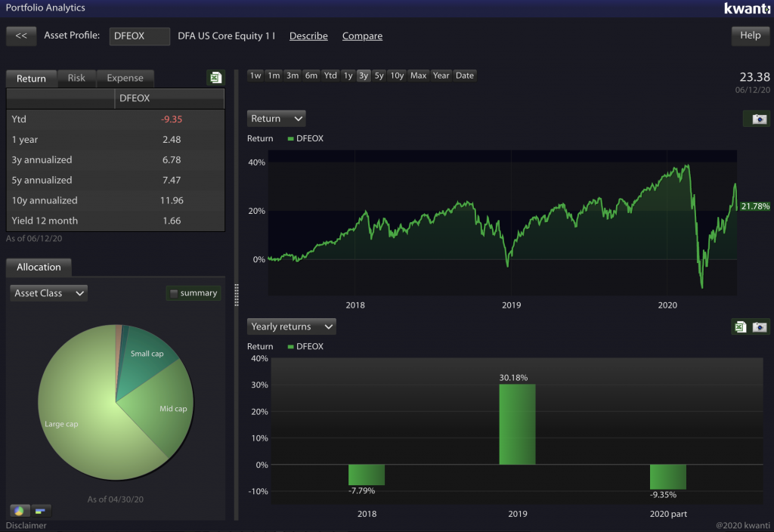Set chart period to Max
This screenshot has width=774, height=532.
pyautogui.click(x=418, y=76)
